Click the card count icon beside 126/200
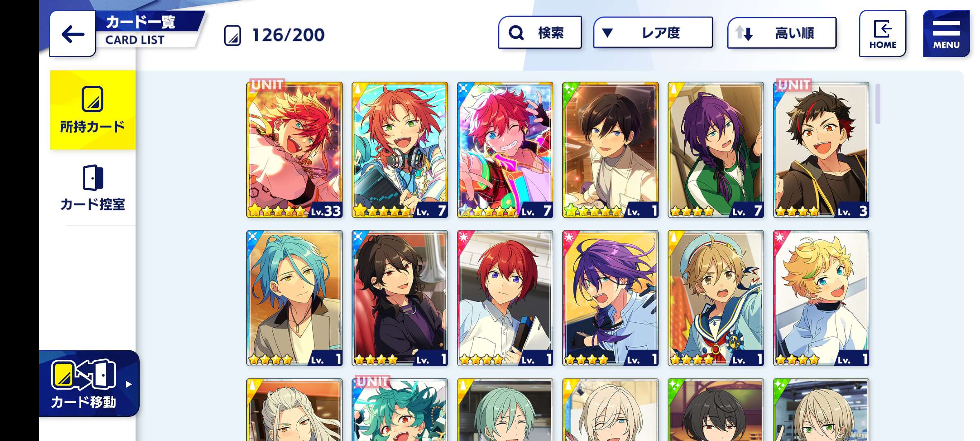 233,36
